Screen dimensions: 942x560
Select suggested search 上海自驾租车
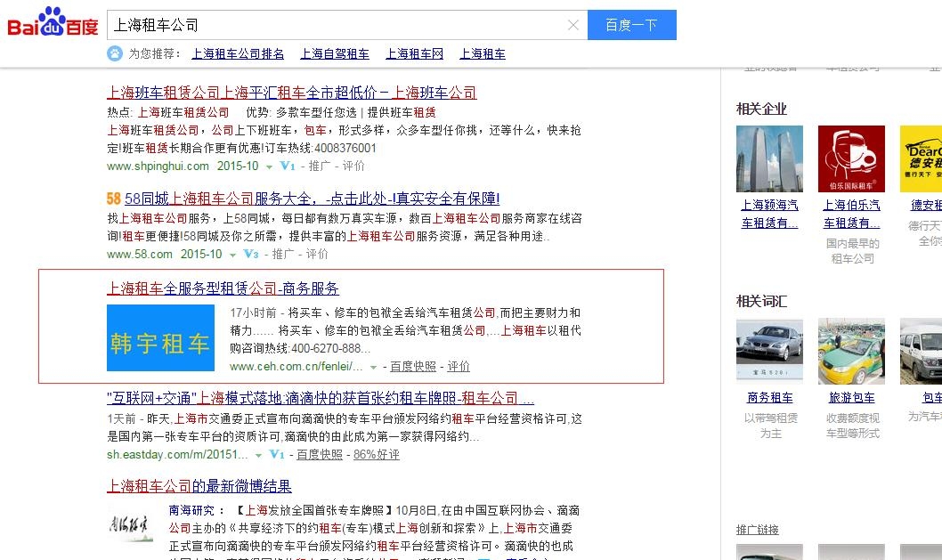point(335,53)
